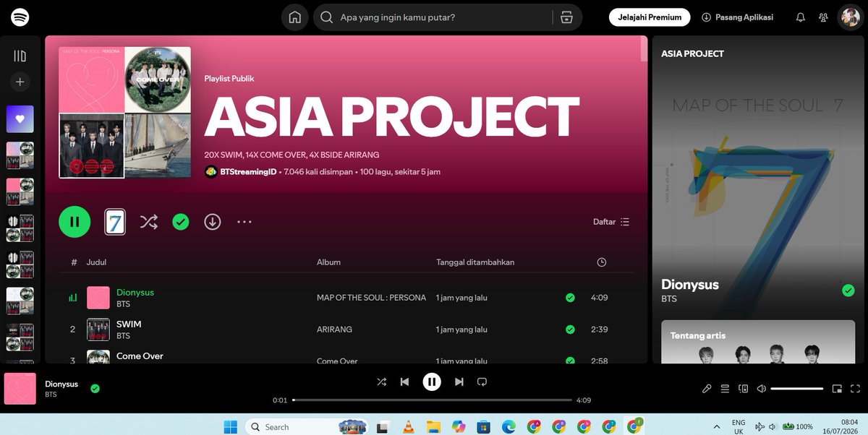Screen dimensions: 868x435
Task: Open Friend Activity people icon
Action: click(x=823, y=17)
